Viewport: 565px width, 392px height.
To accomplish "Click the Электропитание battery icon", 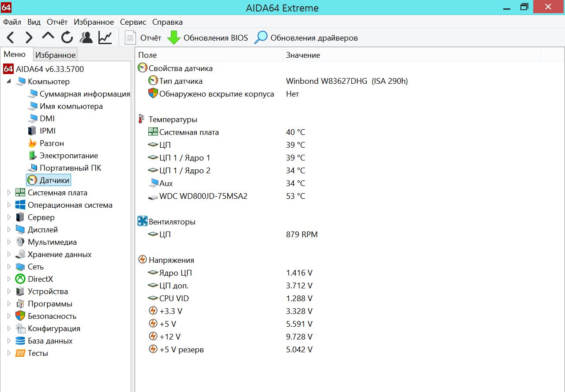I will coord(32,156).
